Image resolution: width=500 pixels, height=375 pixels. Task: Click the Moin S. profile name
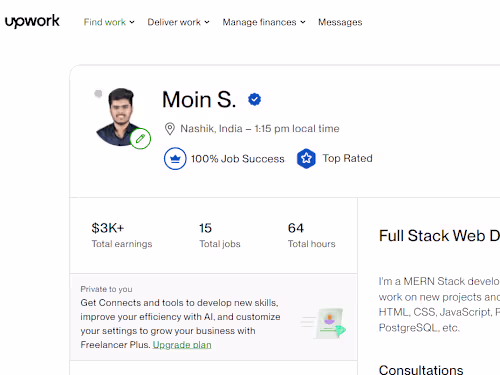tap(199, 99)
